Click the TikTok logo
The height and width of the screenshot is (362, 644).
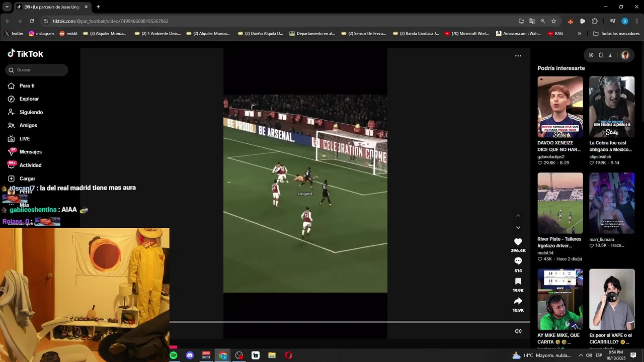25,53
